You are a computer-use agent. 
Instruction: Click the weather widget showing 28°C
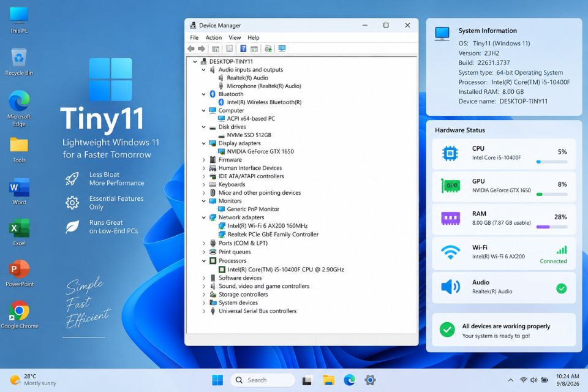click(33, 380)
